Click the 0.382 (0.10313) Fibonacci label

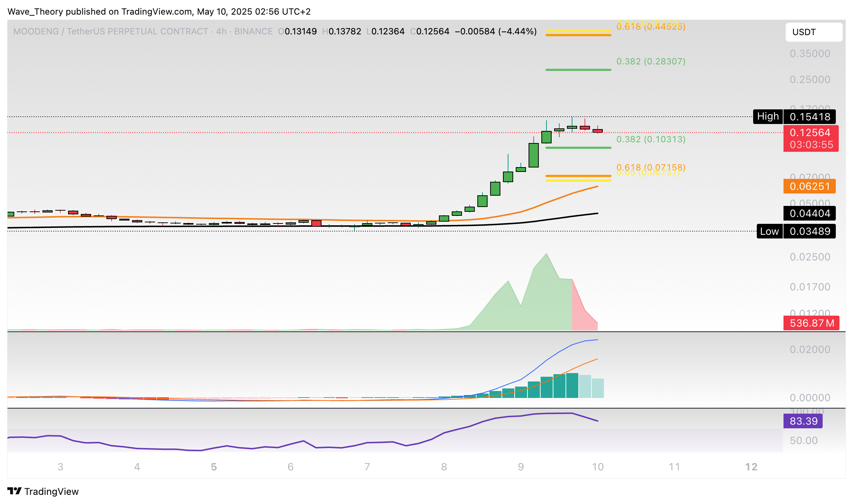tap(651, 139)
